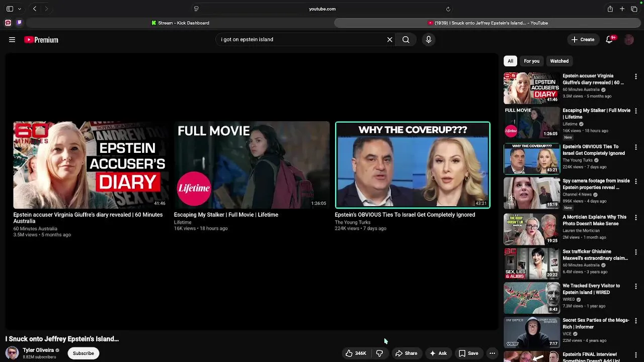Open the pinned Twitch tab

(19, 23)
